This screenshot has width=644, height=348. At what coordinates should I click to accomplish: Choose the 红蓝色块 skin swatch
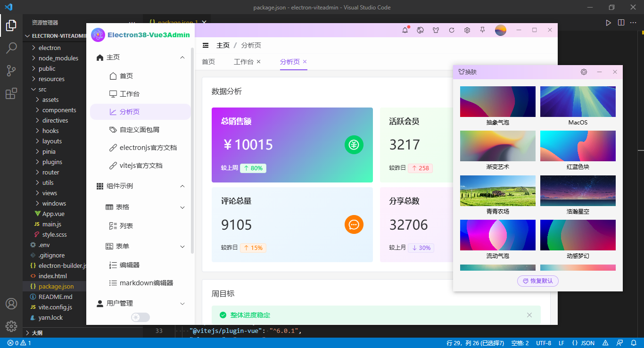[x=578, y=146]
